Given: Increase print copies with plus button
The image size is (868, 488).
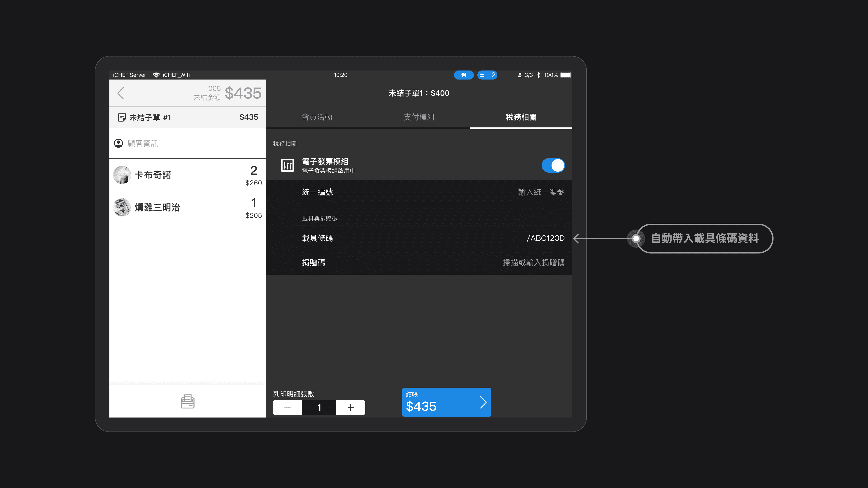Looking at the screenshot, I should point(350,408).
